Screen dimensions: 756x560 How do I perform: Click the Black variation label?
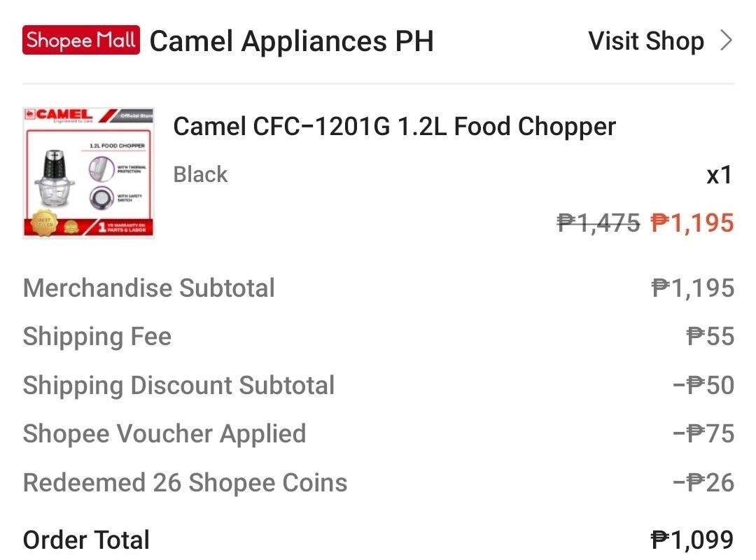click(200, 174)
